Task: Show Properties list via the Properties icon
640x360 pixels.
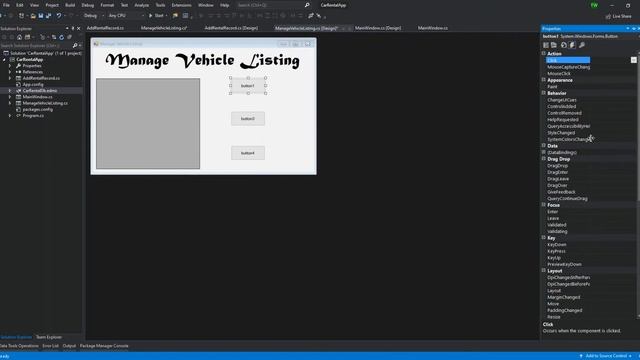Action: tap(564, 45)
